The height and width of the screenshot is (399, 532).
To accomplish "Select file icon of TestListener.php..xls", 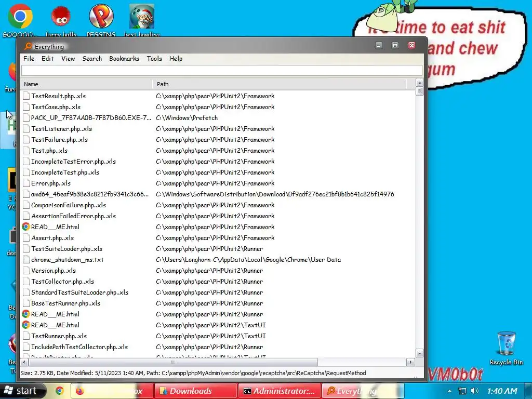I will (x=26, y=129).
